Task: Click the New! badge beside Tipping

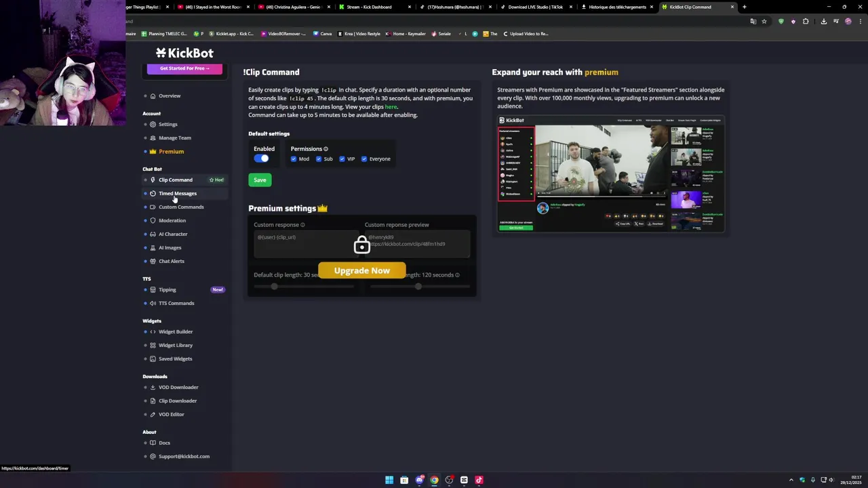Action: pos(218,289)
